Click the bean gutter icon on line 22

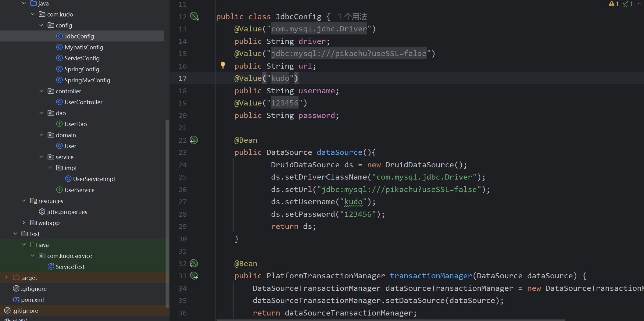point(194,140)
